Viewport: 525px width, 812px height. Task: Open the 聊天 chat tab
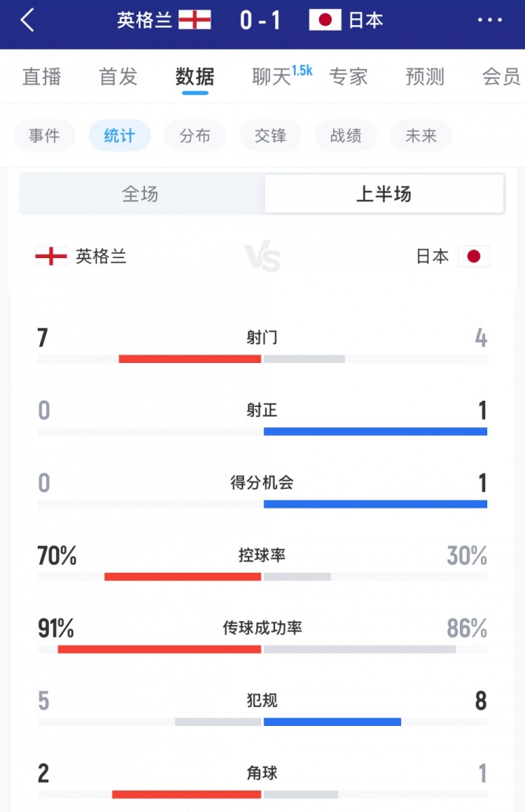coord(273,76)
